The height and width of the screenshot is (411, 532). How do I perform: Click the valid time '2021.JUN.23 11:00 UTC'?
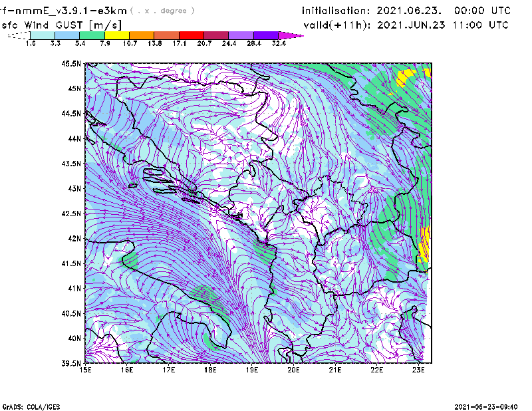click(443, 25)
